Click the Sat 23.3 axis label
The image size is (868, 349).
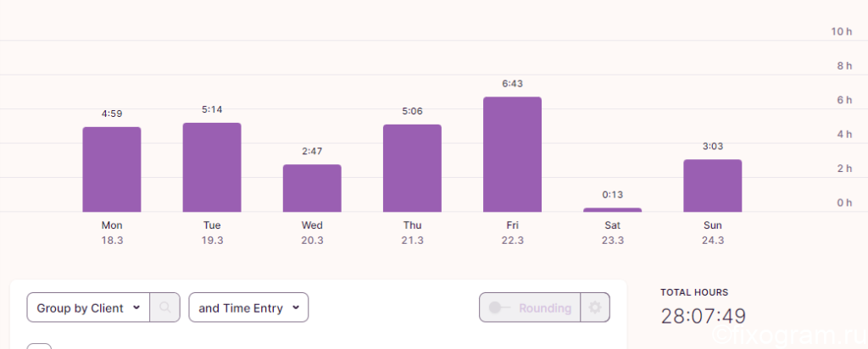click(612, 233)
